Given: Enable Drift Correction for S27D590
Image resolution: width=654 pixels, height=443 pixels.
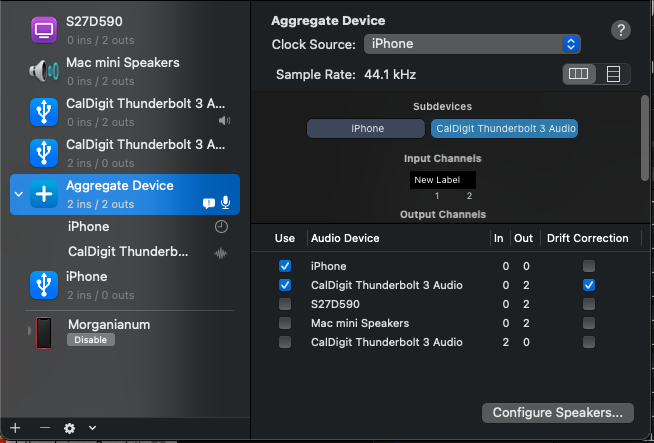Looking at the screenshot, I should 589,304.
